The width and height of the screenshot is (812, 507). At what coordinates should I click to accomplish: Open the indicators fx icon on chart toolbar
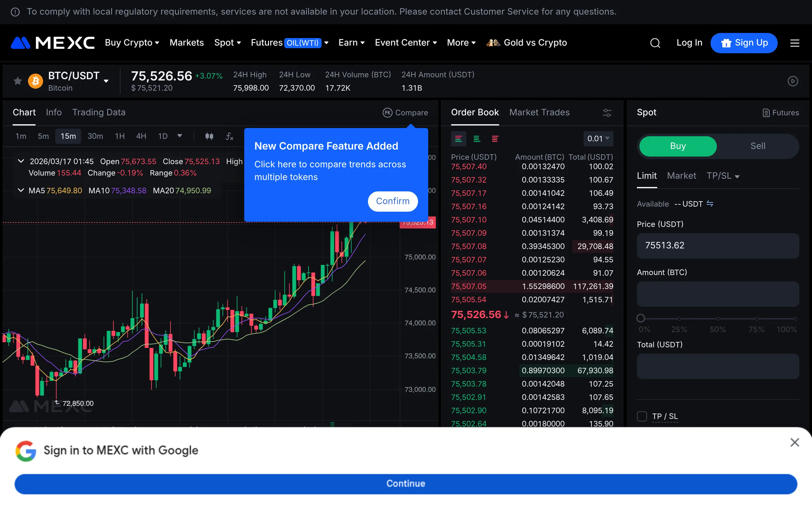(x=230, y=137)
